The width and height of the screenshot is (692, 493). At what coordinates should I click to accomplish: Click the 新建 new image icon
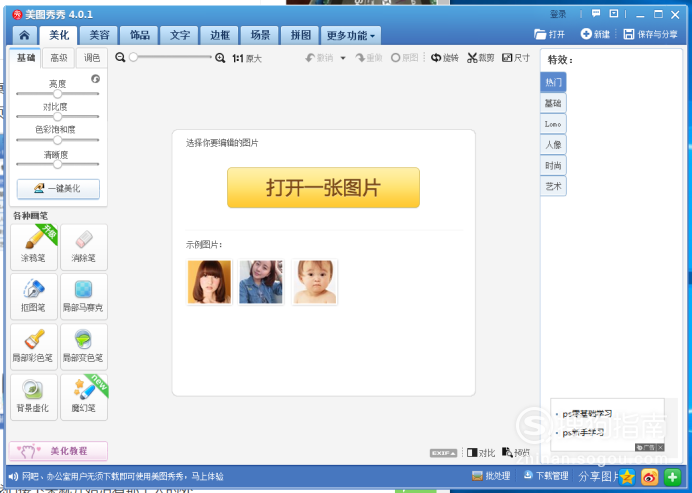click(x=586, y=34)
